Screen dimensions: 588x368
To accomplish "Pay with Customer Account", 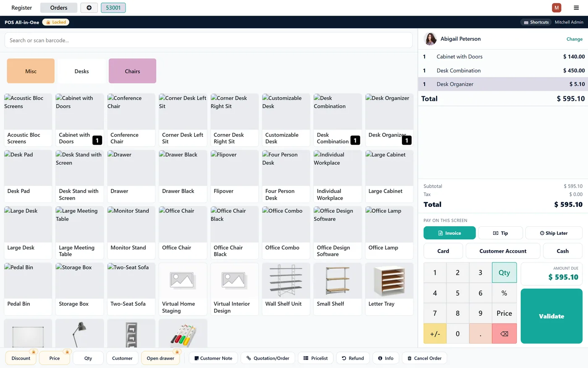I will point(503,251).
